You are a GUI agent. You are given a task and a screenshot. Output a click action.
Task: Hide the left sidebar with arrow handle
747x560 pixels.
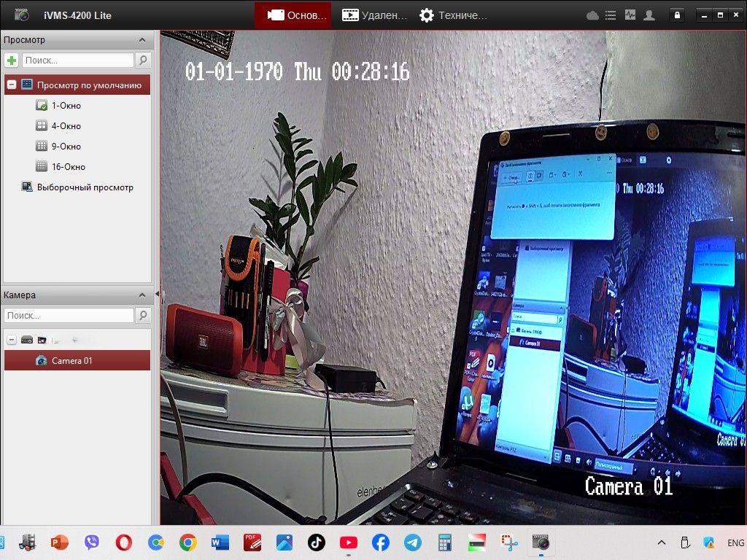158,295
